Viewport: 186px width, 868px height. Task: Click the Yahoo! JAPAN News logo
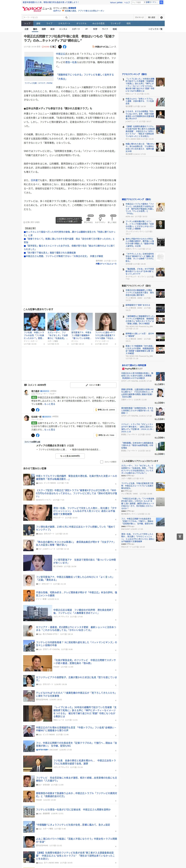37,9
